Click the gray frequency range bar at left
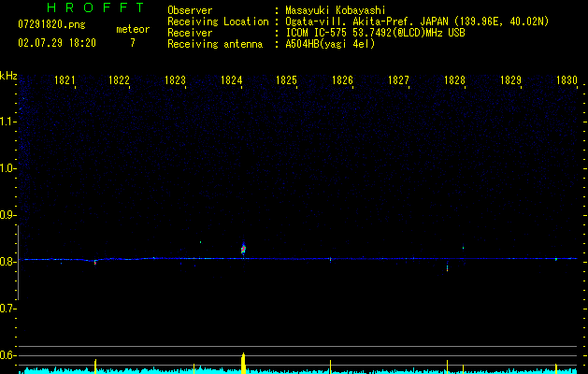Image resolution: width=588 pixels, height=374 pixels. click(18, 263)
